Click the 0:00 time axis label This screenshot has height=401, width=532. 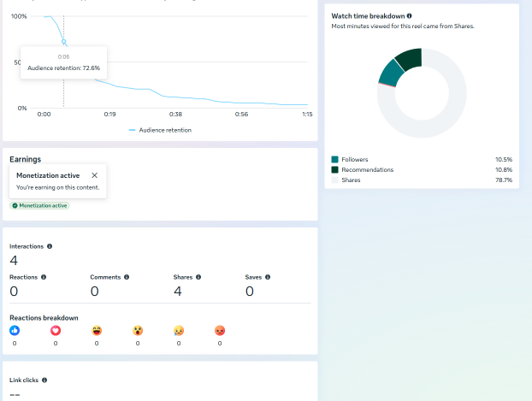[44, 115]
